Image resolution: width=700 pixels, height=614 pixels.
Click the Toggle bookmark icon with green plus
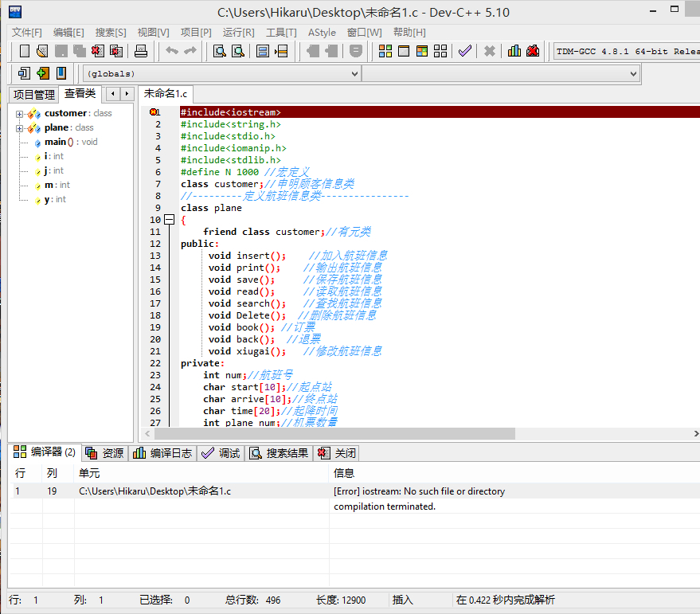(43, 73)
